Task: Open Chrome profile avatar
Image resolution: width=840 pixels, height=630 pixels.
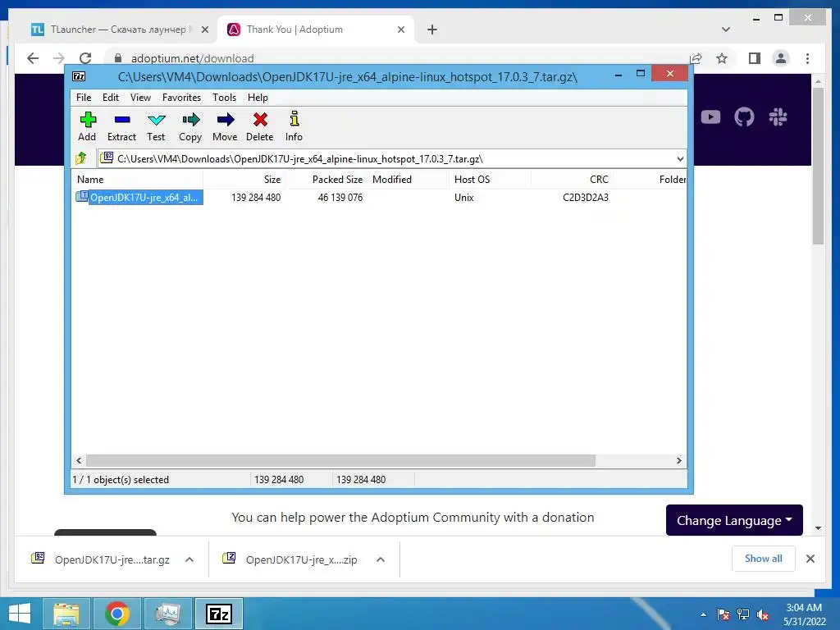Action: click(x=781, y=58)
